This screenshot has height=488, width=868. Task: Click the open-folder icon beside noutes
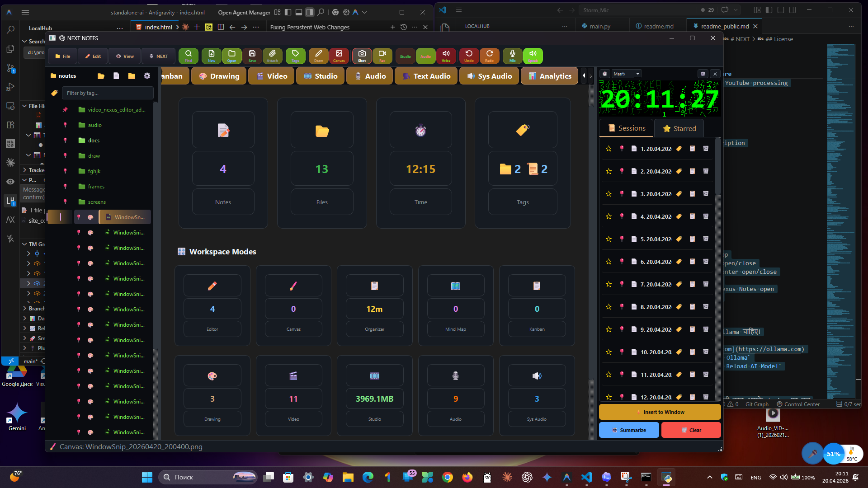coord(101,76)
